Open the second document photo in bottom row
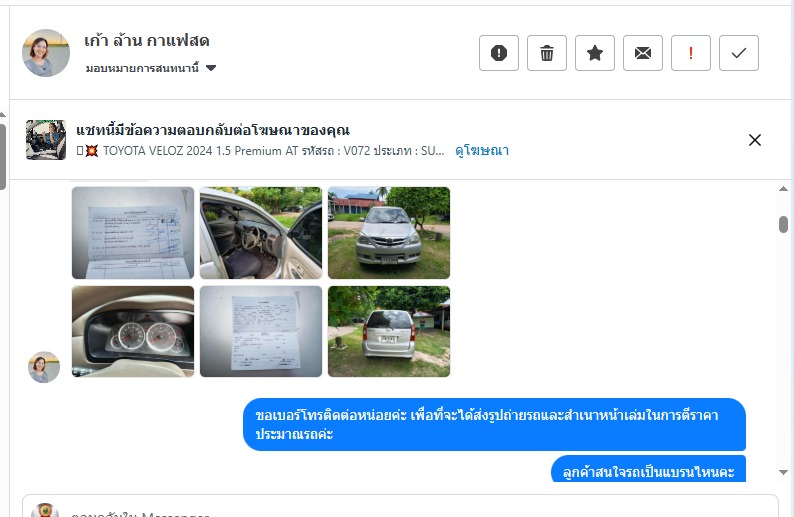 [261, 331]
